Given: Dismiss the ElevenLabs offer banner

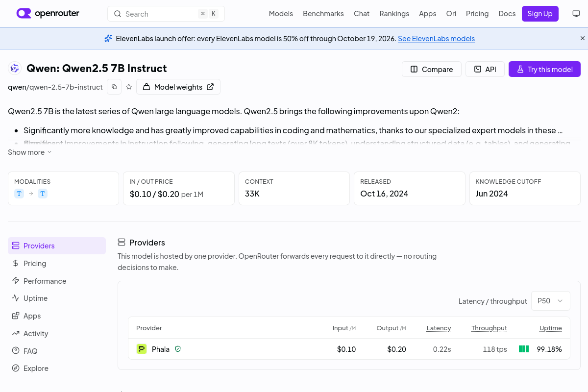Looking at the screenshot, I should click(583, 38).
